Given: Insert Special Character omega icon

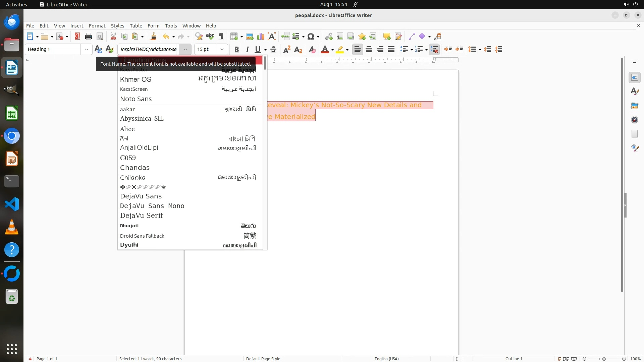Looking at the screenshot, I should 311,37.
